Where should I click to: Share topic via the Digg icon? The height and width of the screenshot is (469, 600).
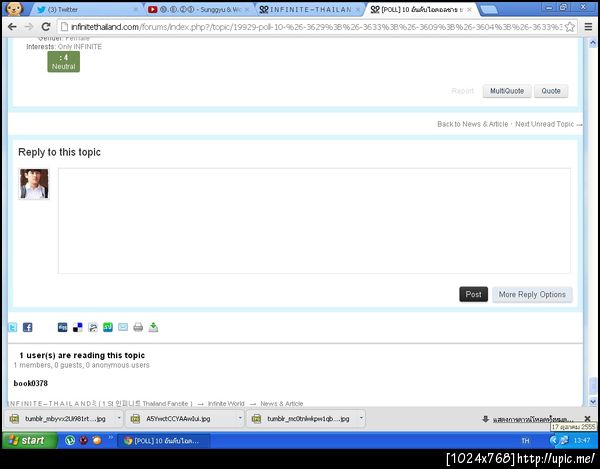pos(62,327)
